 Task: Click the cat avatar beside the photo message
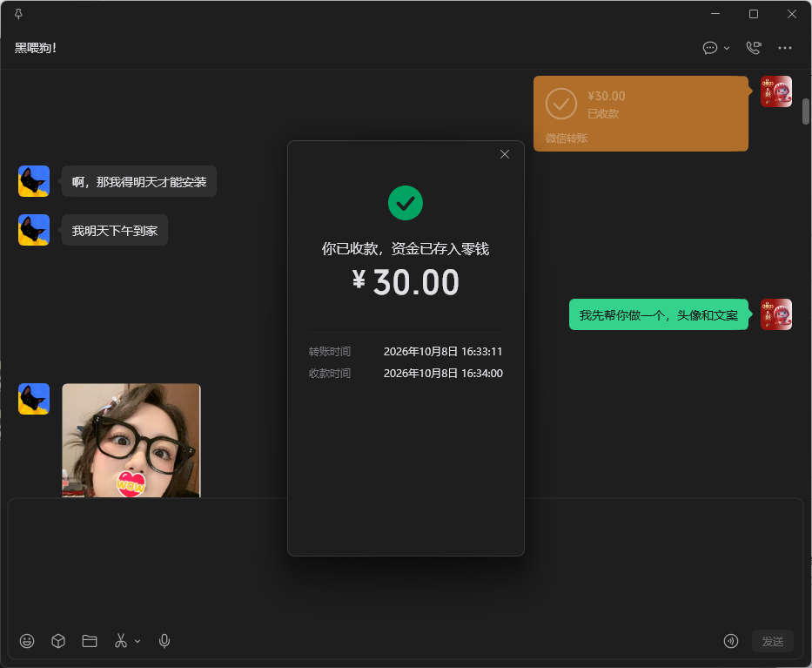(34, 399)
